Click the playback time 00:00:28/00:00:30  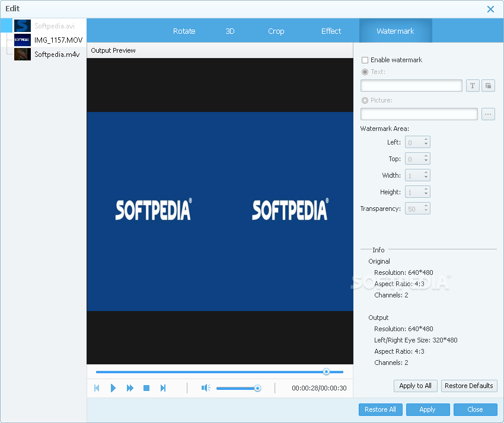[x=319, y=388]
